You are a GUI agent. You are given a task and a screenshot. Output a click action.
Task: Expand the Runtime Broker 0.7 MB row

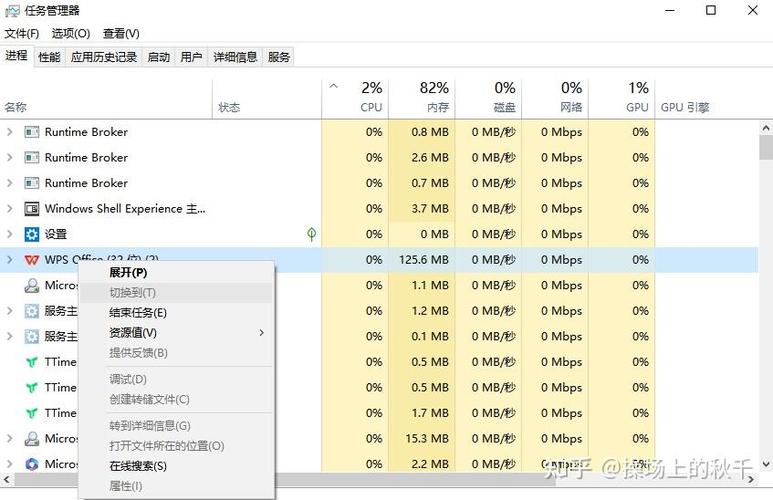coord(9,183)
